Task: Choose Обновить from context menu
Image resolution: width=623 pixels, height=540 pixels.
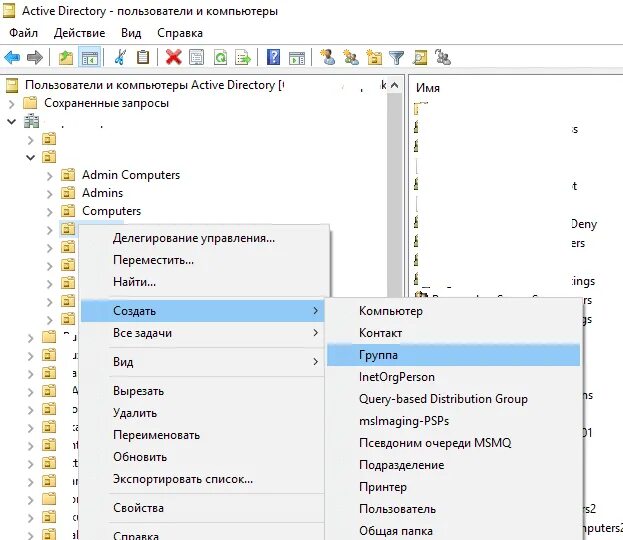Action: (x=205, y=457)
